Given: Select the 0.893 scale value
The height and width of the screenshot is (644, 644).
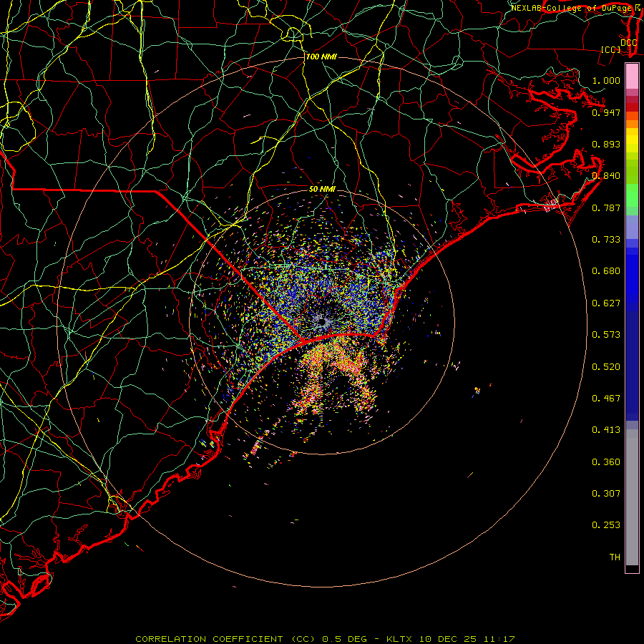Looking at the screenshot, I should click(606, 144).
